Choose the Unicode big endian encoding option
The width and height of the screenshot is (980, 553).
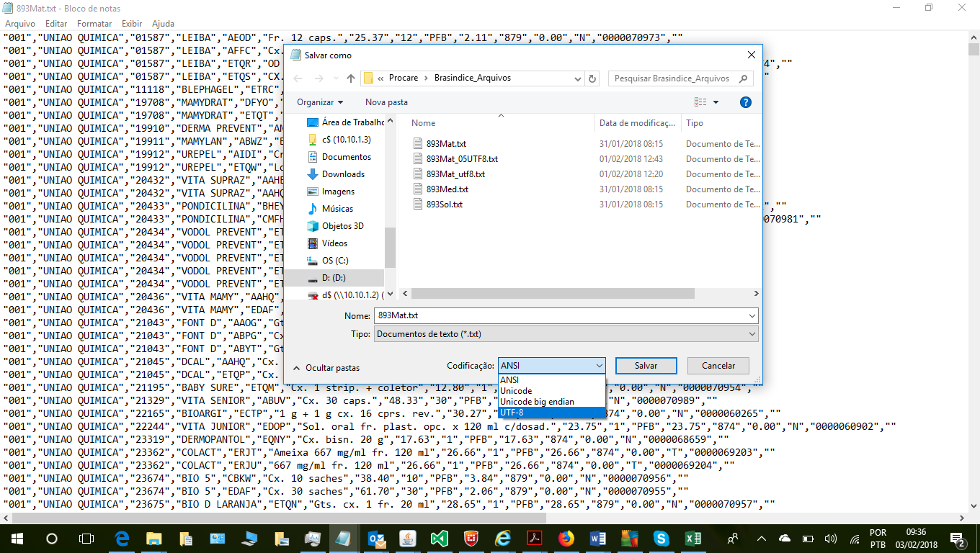click(552, 402)
